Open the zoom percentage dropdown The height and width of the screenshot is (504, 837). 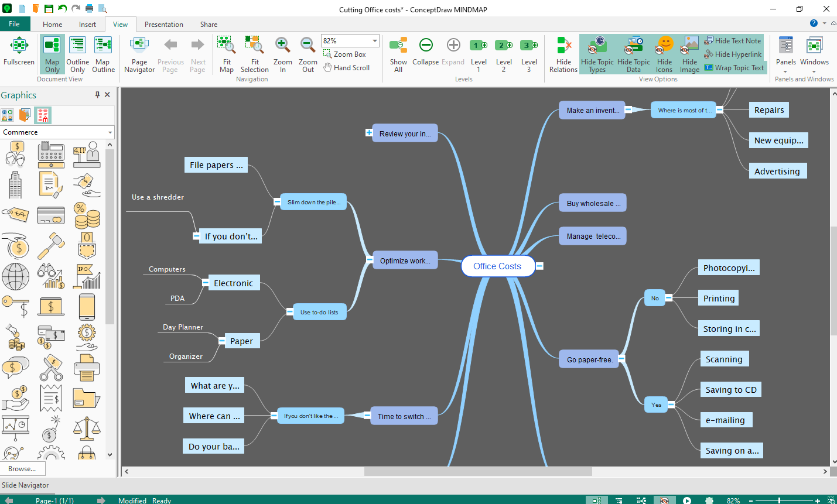tap(375, 40)
